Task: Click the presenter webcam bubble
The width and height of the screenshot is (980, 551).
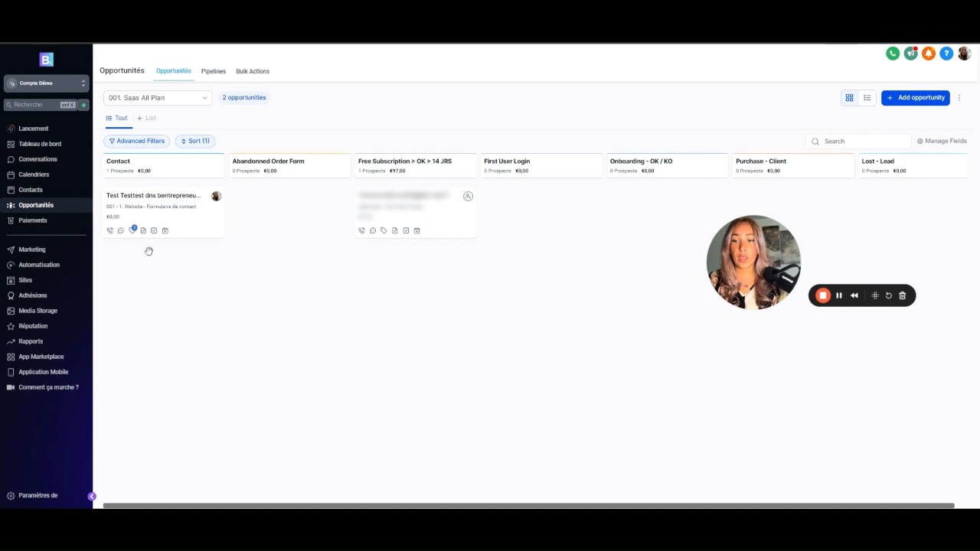Action: click(753, 262)
